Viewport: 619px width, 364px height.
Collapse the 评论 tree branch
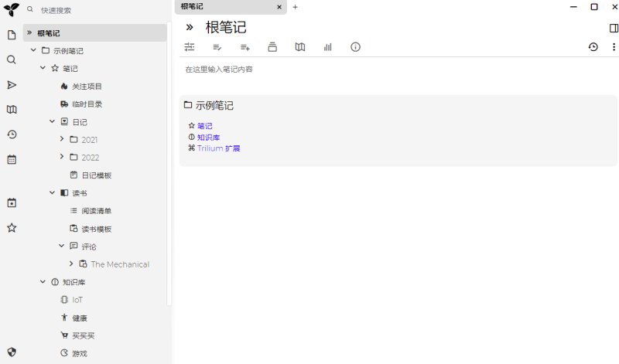point(62,246)
